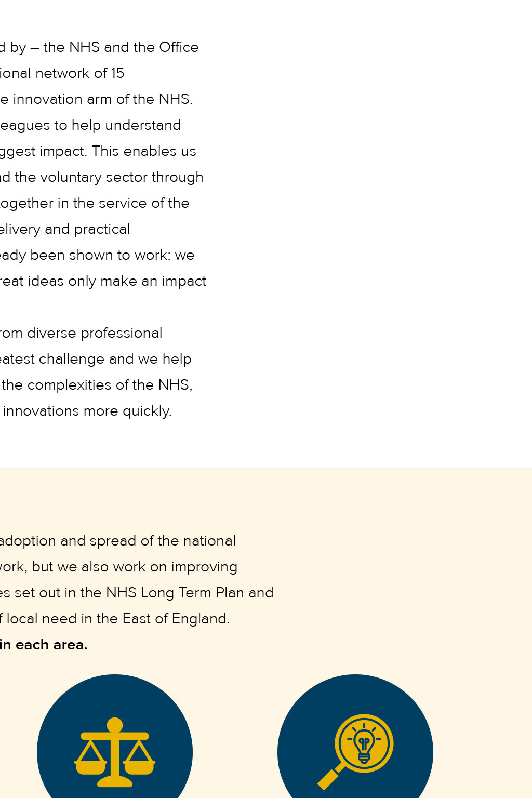Viewport: 532px width, 798px height.
Task: Click the text 'the NHS and the Office'
Action: (121, 47)
